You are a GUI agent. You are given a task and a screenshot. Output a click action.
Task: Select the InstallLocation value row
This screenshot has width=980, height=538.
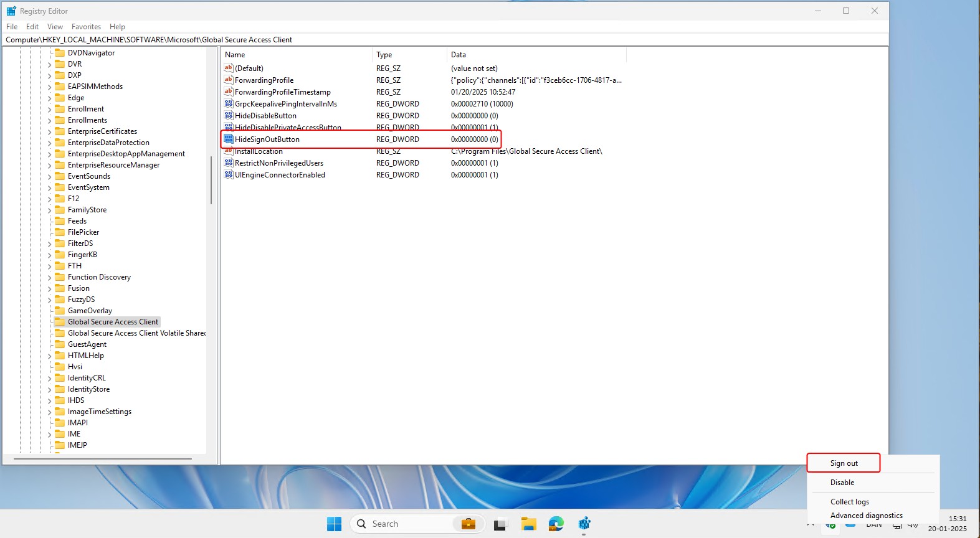point(424,151)
